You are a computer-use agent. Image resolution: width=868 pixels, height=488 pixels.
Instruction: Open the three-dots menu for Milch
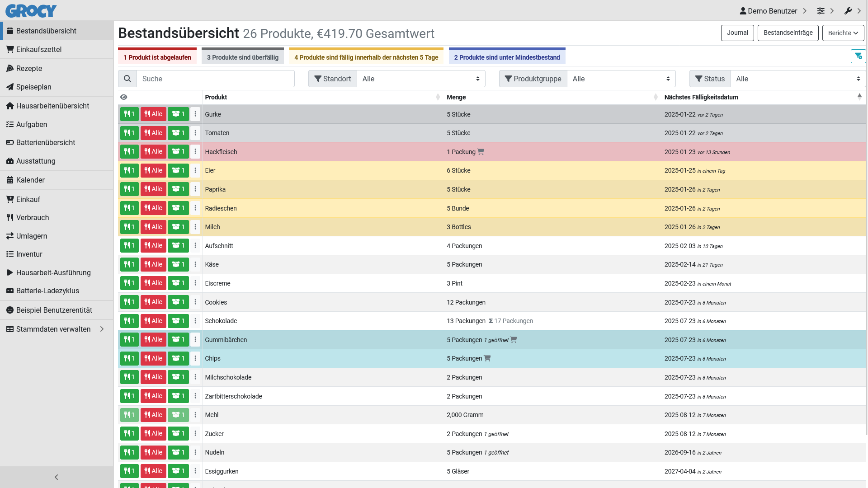(x=195, y=227)
